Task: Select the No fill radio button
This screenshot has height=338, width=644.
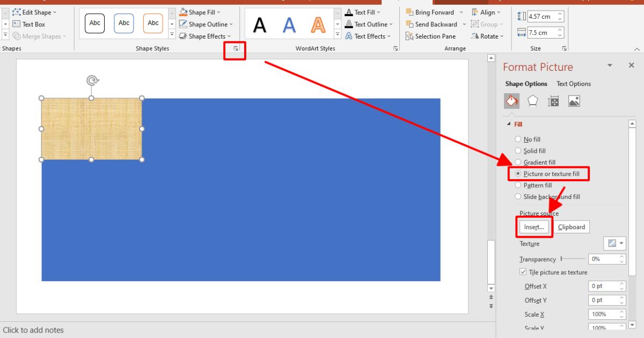Action: pos(518,139)
